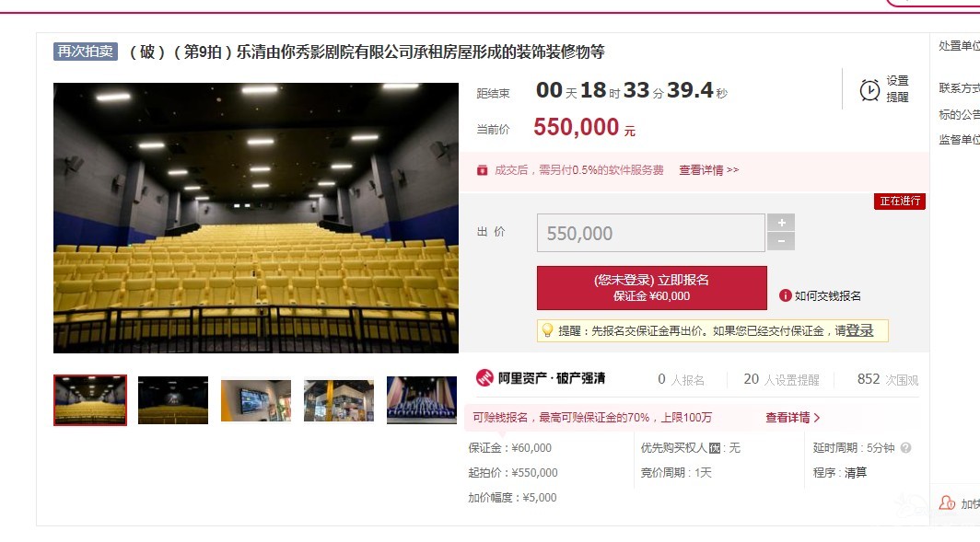Image resolution: width=980 pixels, height=542 pixels.
Task: Click the 登录 login link
Action: (859, 330)
